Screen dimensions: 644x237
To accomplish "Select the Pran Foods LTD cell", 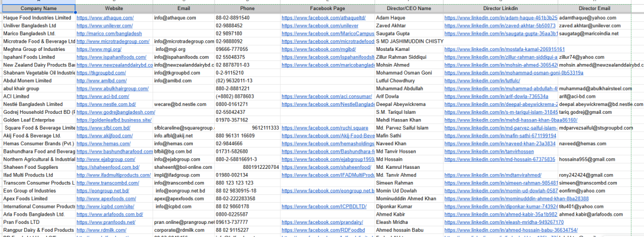I will click(x=38, y=222).
